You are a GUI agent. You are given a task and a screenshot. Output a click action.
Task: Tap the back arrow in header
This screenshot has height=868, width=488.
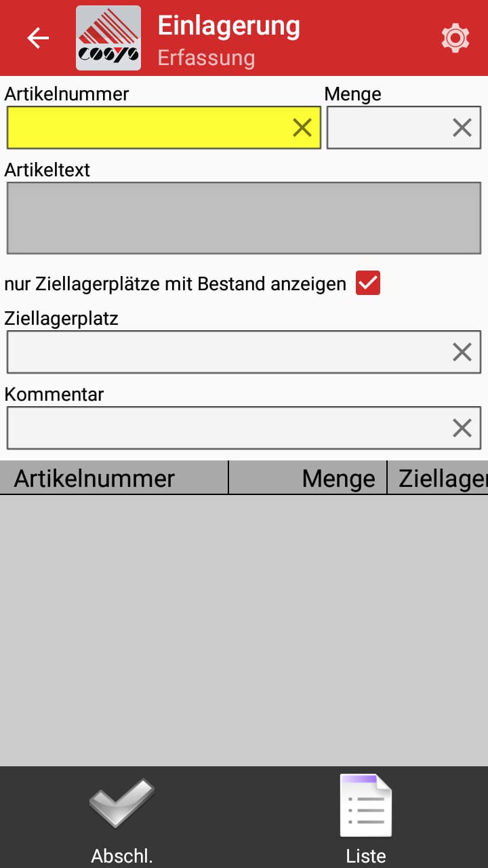(38, 38)
